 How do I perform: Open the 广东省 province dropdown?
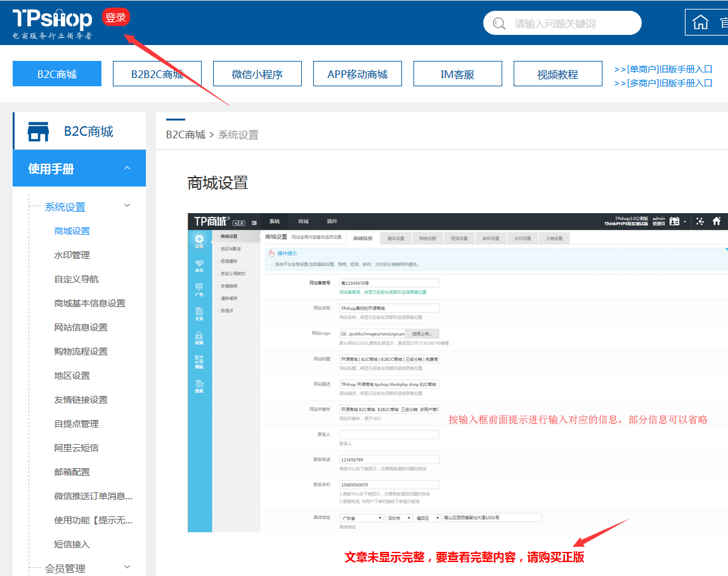(361, 518)
